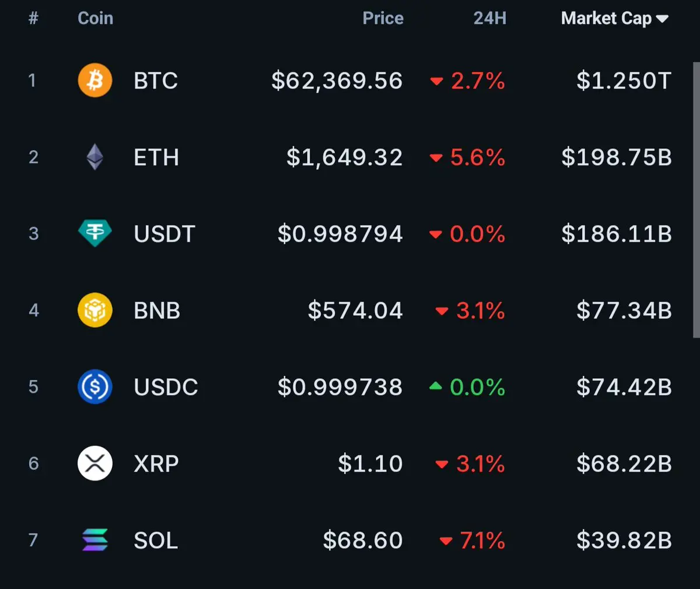Open the BTC ticker link

[156, 81]
